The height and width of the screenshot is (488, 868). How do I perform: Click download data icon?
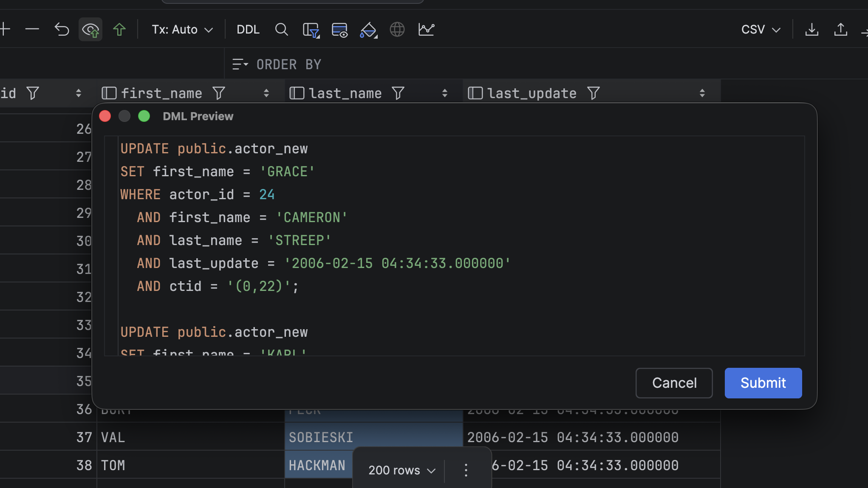coord(812,29)
